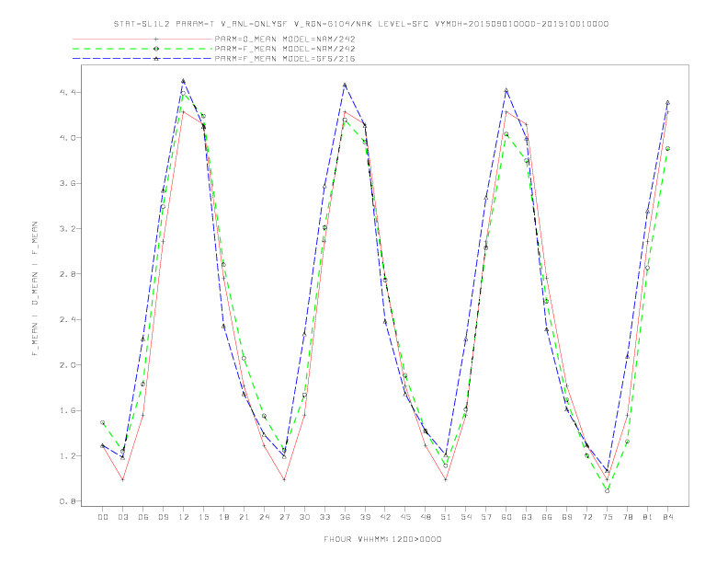Click the x-axis tick label 33

[324, 517]
